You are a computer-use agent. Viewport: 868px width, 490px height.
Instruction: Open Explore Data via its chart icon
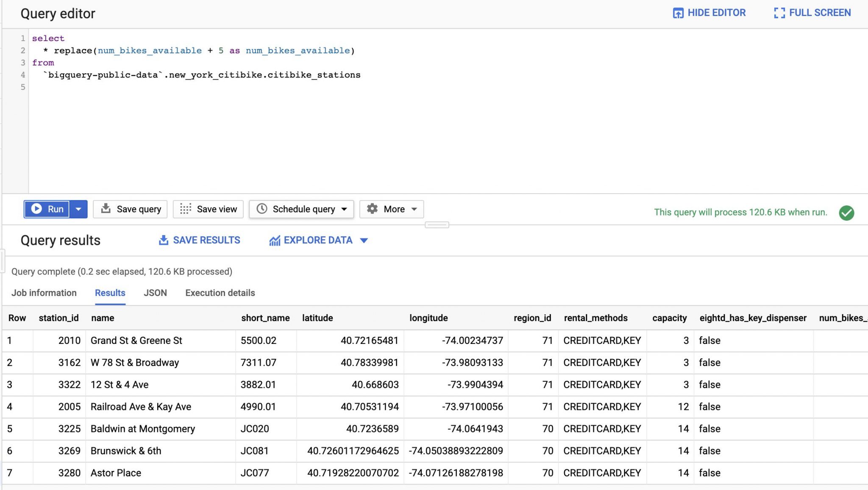click(275, 240)
